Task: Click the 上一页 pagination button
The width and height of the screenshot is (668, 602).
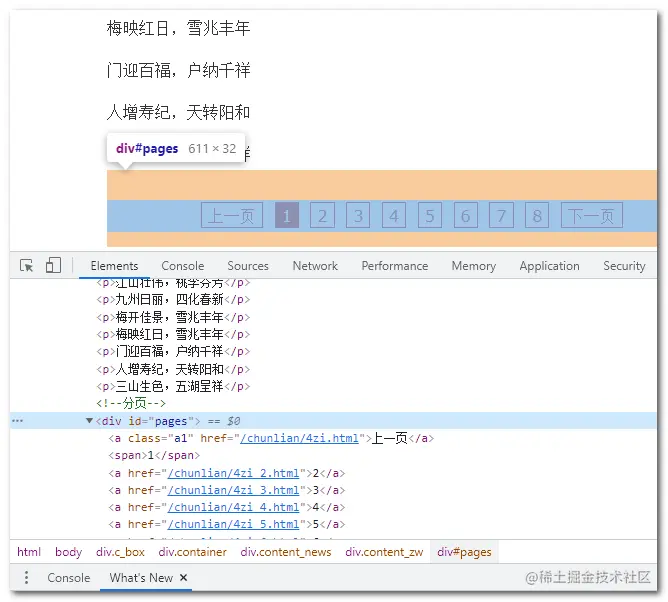Action: (x=232, y=216)
